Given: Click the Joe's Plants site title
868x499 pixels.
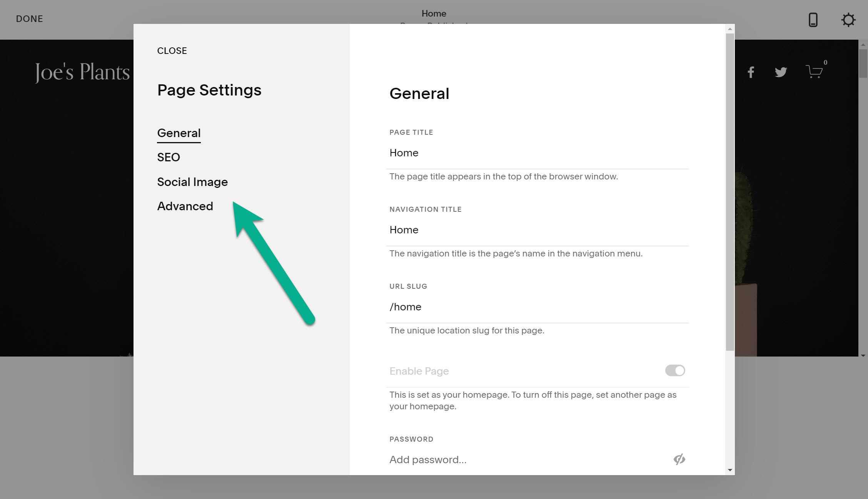Looking at the screenshot, I should 82,72.
